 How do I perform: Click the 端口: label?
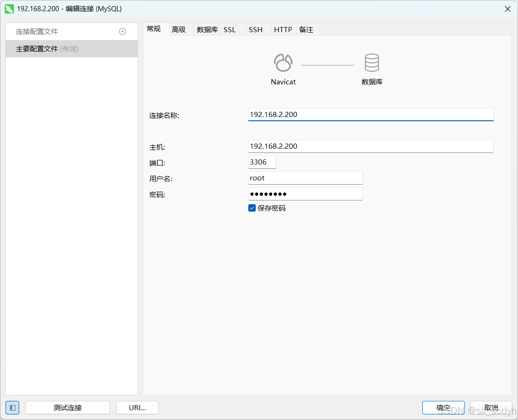click(x=157, y=163)
